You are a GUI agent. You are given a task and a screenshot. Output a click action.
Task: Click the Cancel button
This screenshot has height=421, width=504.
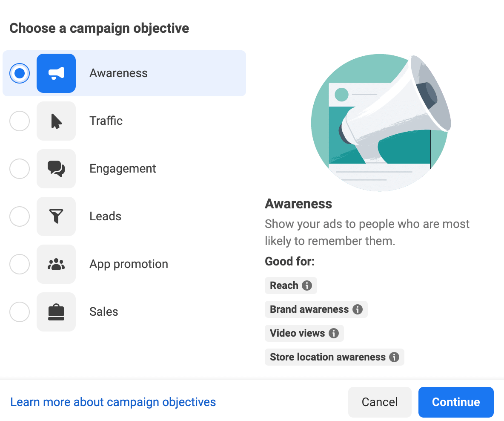click(379, 402)
